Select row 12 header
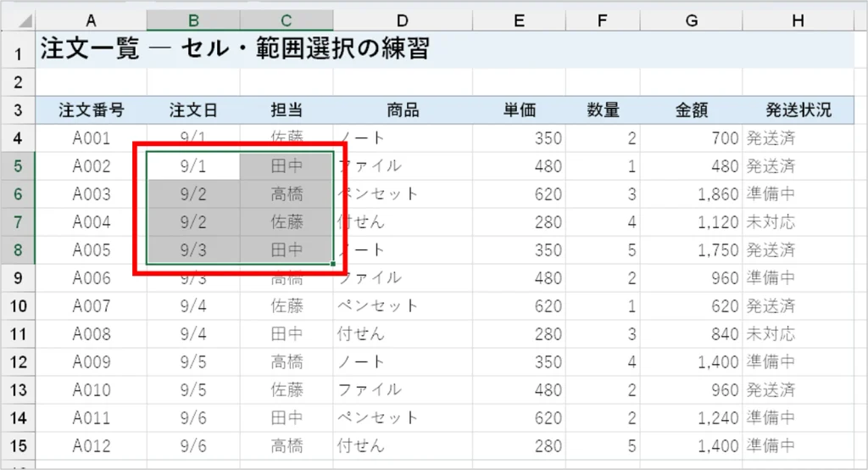 click(18, 362)
